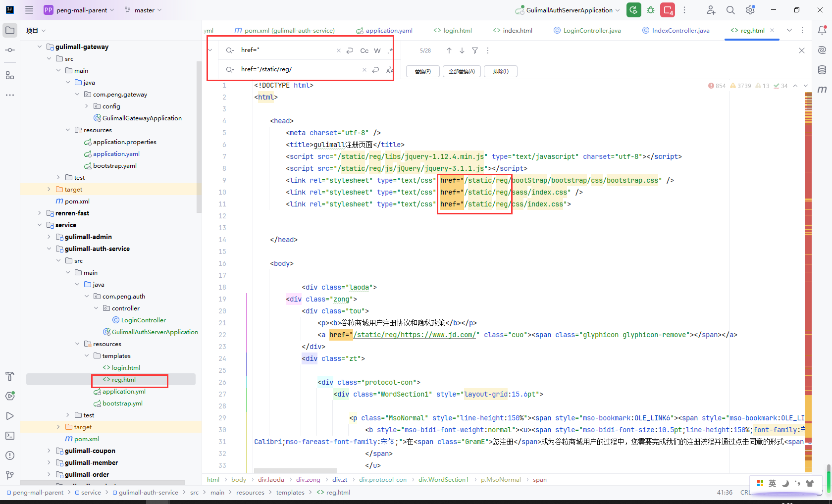
Task: Open the master branch dropdown
Action: [x=143, y=10]
